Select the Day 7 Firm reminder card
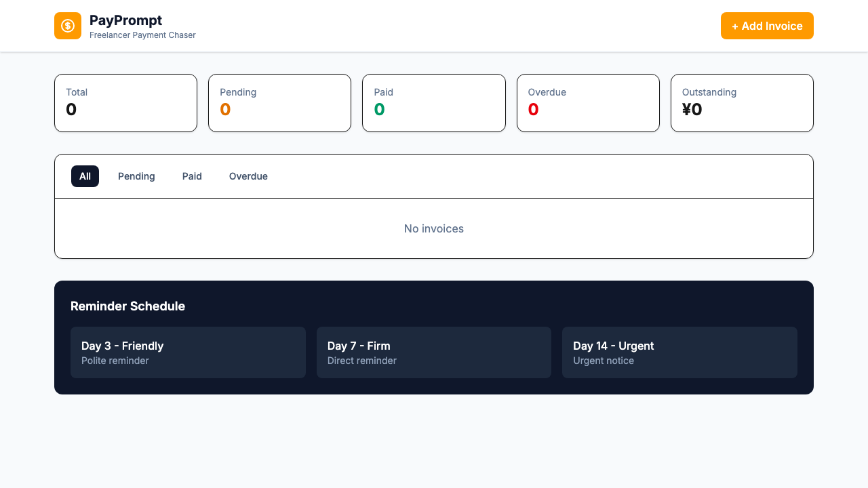The height and width of the screenshot is (488, 868). pyautogui.click(x=434, y=352)
